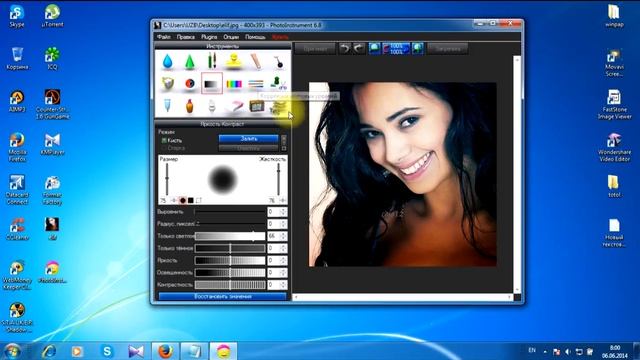This screenshot has width=640, height=360.
Task: Click the Радиус value stepper
Action: coord(283,224)
